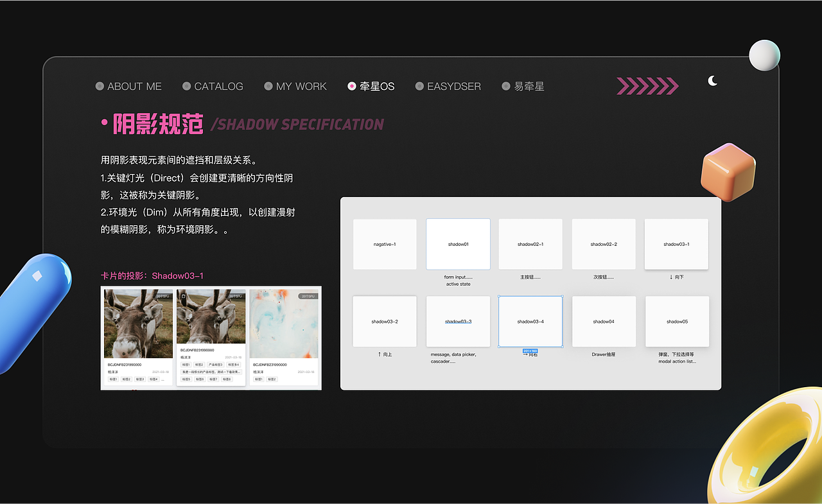Click the 主按钮...... caption

coord(530,277)
